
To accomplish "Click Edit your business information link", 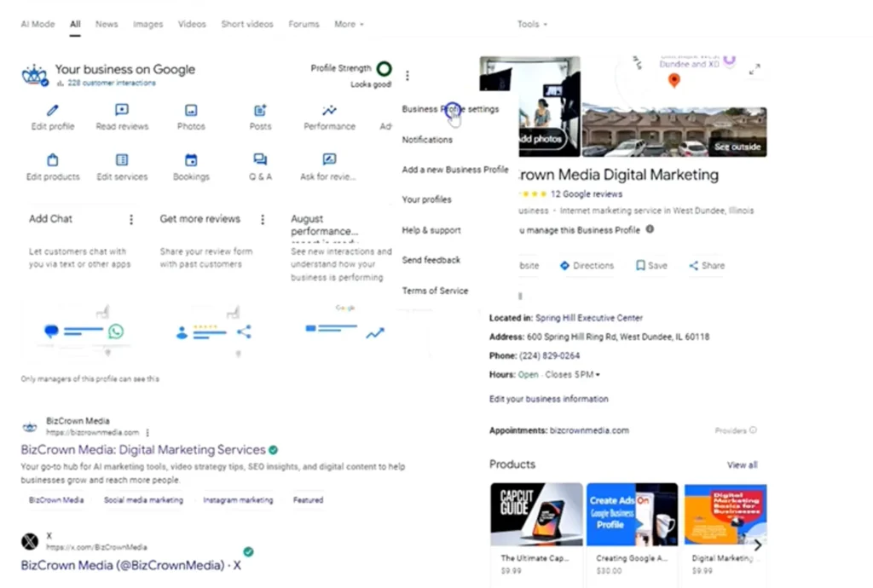I will 548,399.
